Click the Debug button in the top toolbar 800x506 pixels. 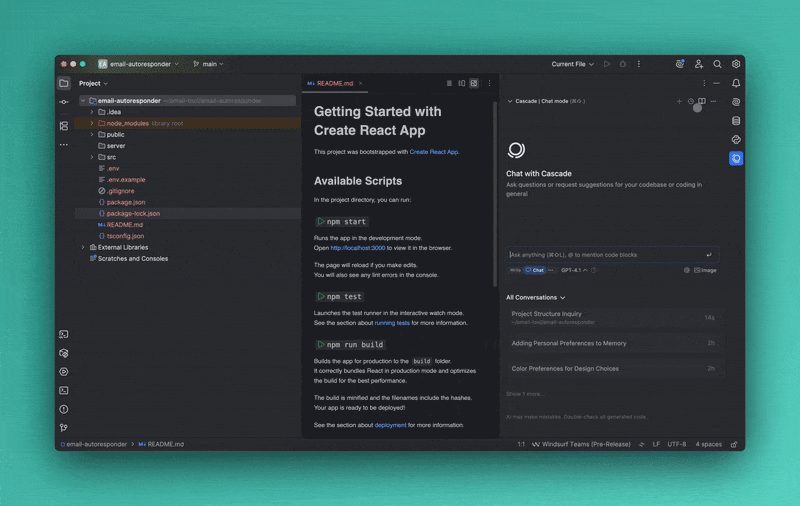pos(623,64)
